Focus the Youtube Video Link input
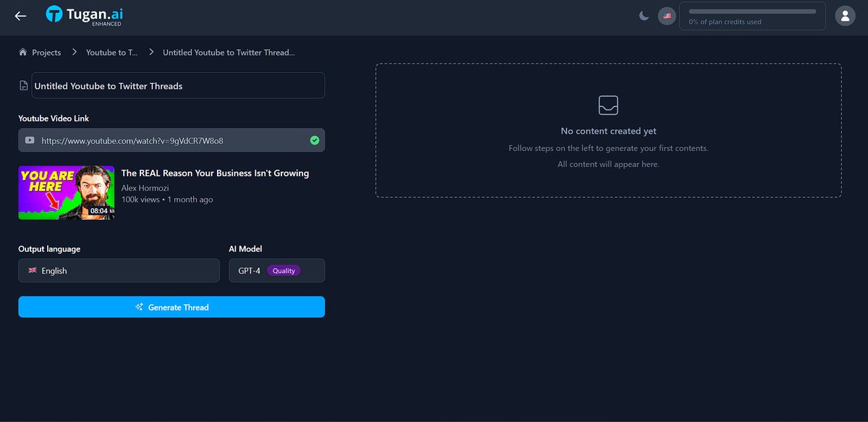 171,140
